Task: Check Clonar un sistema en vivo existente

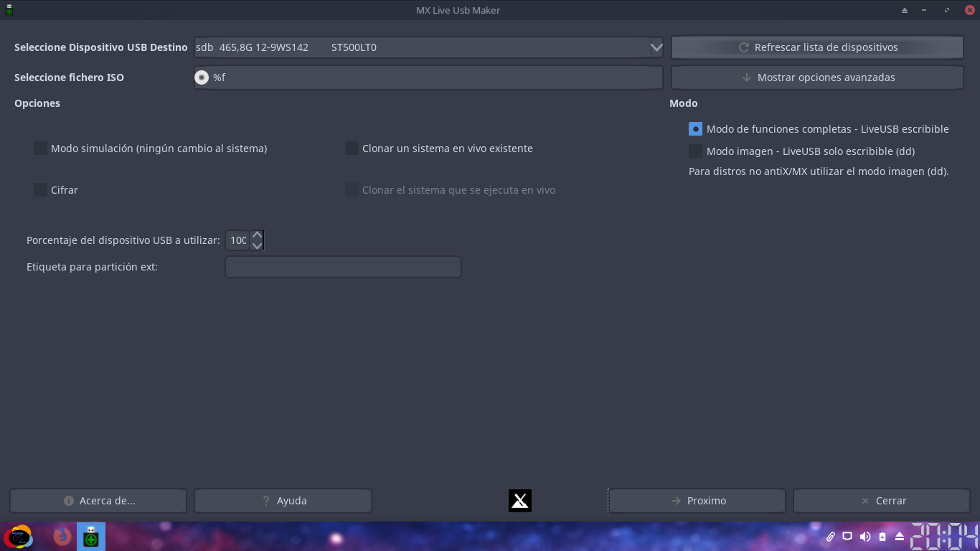Action: (x=352, y=149)
